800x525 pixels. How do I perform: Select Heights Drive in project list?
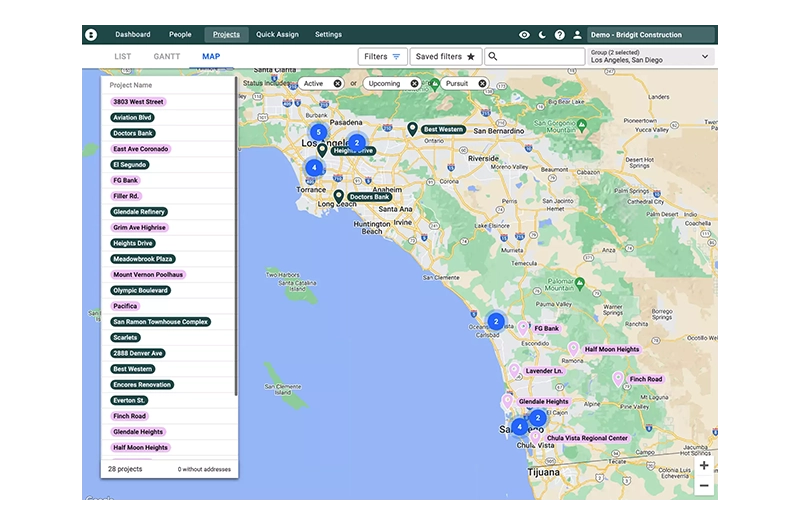(133, 243)
